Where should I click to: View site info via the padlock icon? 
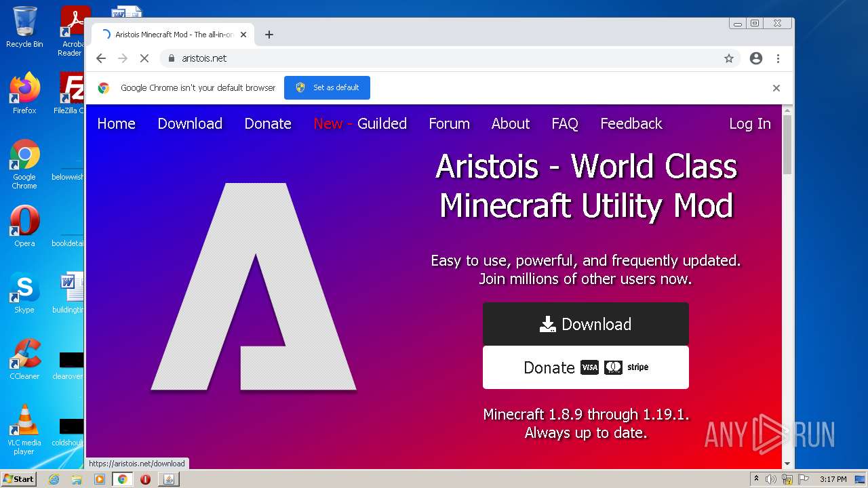(172, 58)
